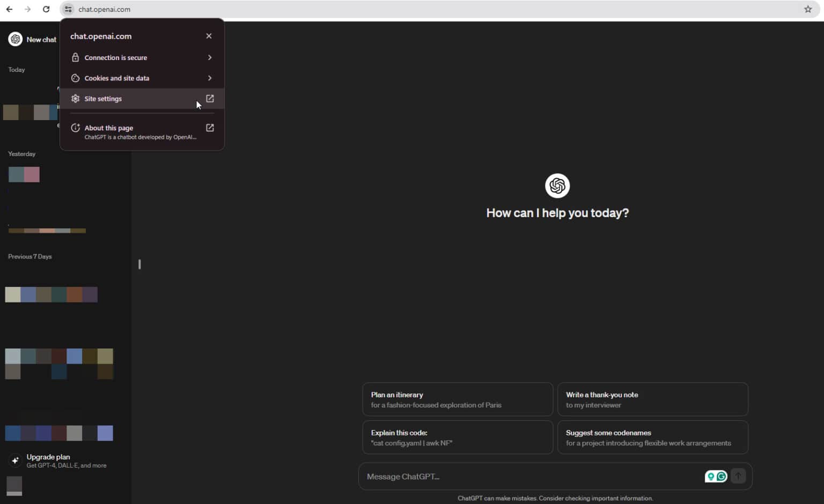
Task: Click the ChatGPT logo beside New chat
Action: tap(16, 39)
